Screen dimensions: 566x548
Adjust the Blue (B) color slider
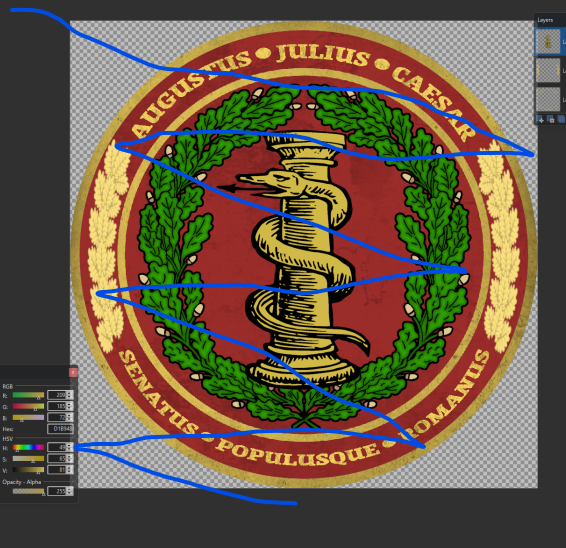[x=29, y=417]
